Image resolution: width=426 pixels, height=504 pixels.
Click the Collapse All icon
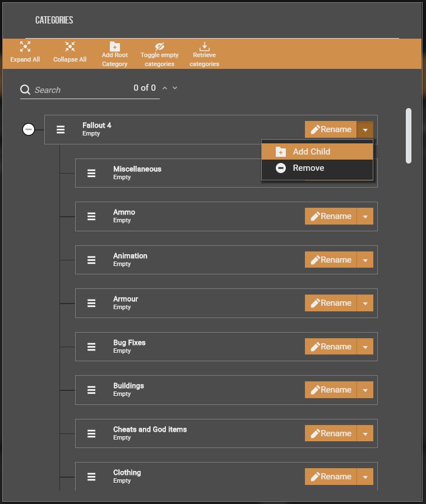(x=70, y=47)
